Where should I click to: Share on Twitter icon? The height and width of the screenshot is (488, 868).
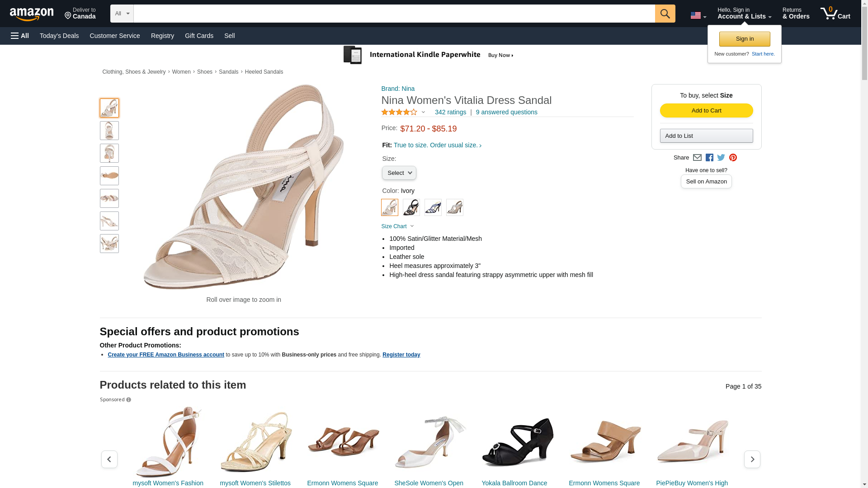click(x=721, y=158)
